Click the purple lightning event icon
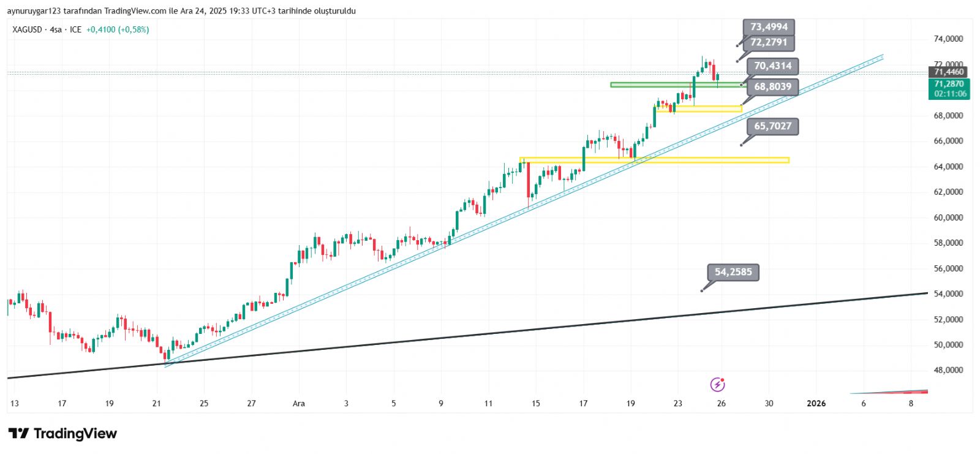Image resolution: width=980 pixels, height=454 pixels. 717,384
